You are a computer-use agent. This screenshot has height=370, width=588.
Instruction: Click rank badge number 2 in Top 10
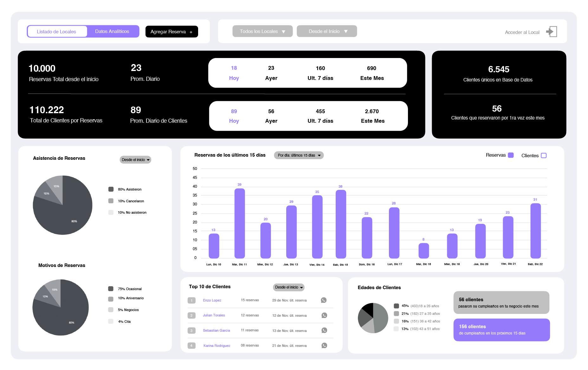[x=191, y=315]
